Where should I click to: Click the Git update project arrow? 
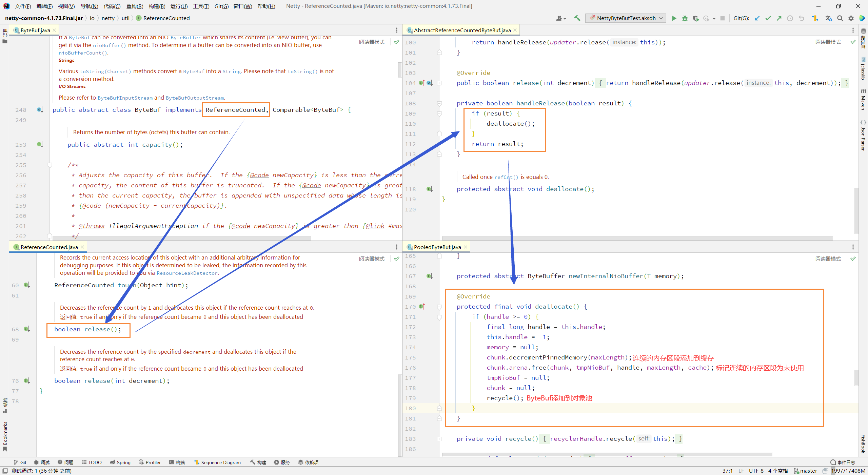point(757,18)
